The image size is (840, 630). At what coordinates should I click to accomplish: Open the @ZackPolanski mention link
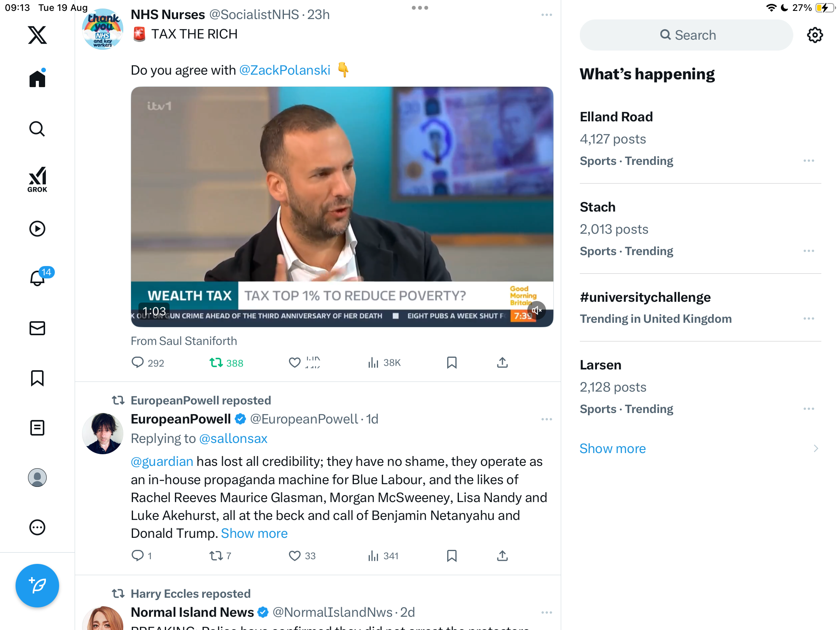[285, 70]
